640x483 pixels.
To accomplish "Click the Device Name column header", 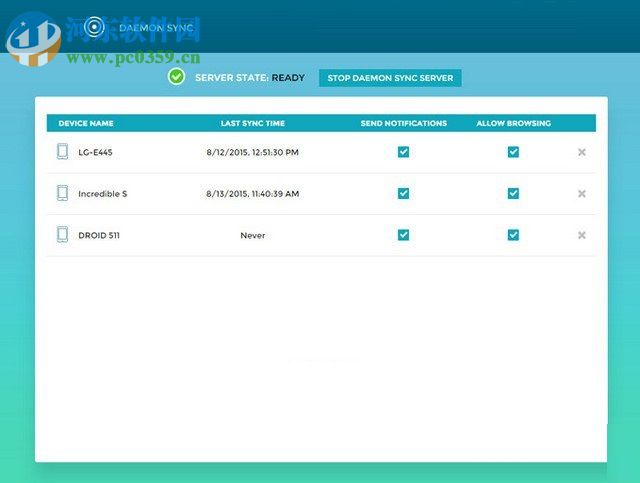I will [x=86, y=123].
